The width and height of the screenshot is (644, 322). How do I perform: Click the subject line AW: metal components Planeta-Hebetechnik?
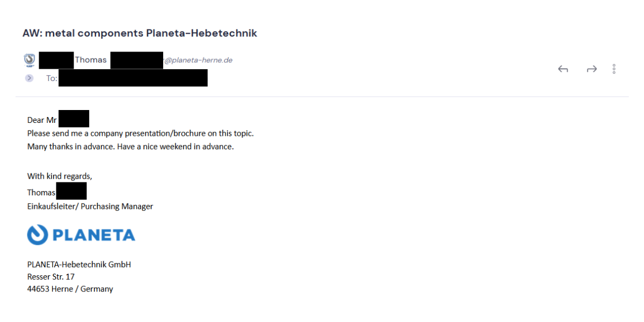pos(140,33)
